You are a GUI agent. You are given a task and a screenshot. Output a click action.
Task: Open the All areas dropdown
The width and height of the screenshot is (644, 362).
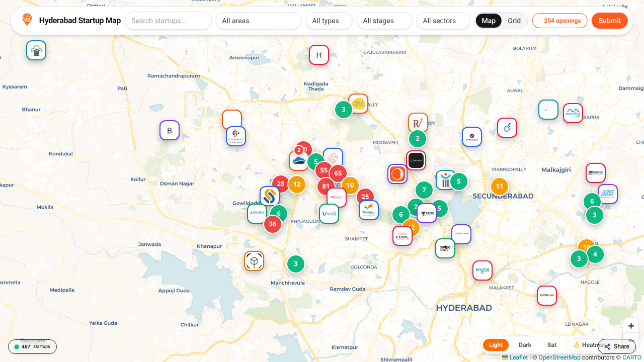click(x=259, y=21)
